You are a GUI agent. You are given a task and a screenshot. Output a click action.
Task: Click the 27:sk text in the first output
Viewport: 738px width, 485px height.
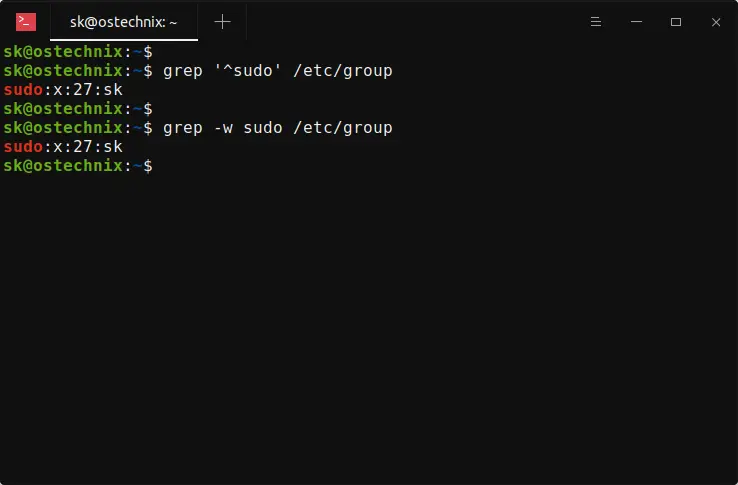pos(93,90)
